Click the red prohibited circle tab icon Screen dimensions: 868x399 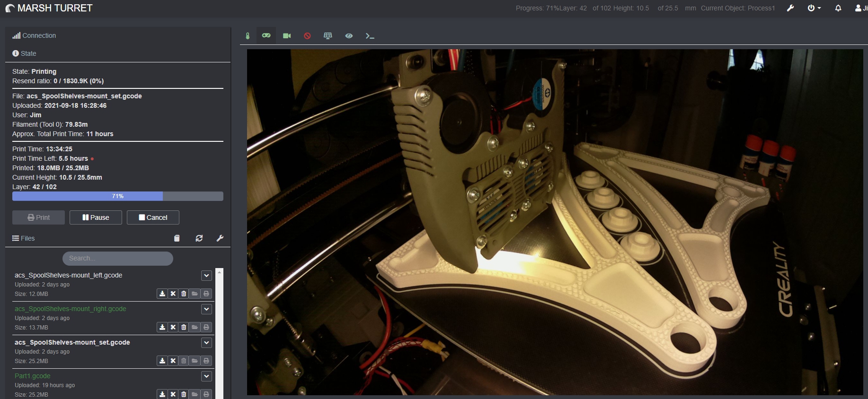point(307,36)
